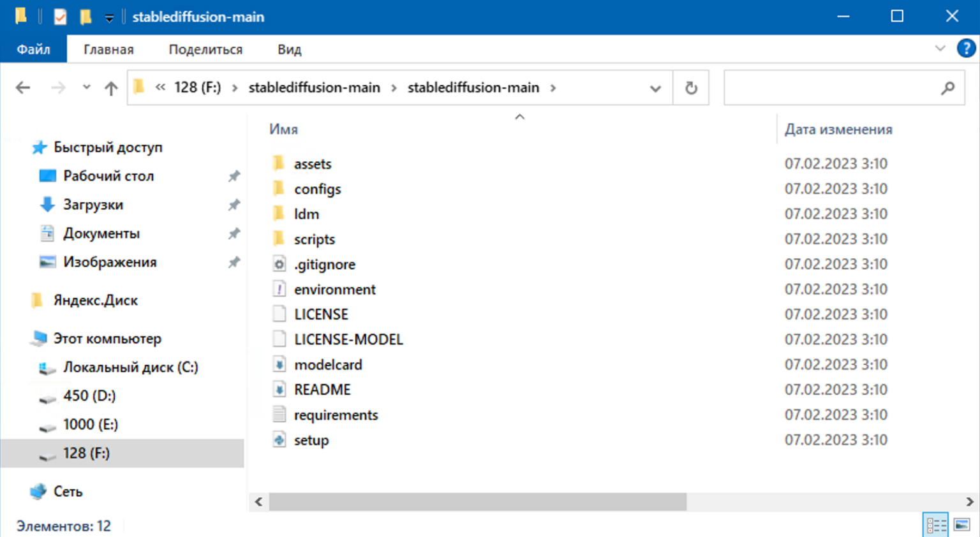This screenshot has width=980, height=537.
Task: Unpin Загрузки pin icon
Action: pyautogui.click(x=234, y=205)
